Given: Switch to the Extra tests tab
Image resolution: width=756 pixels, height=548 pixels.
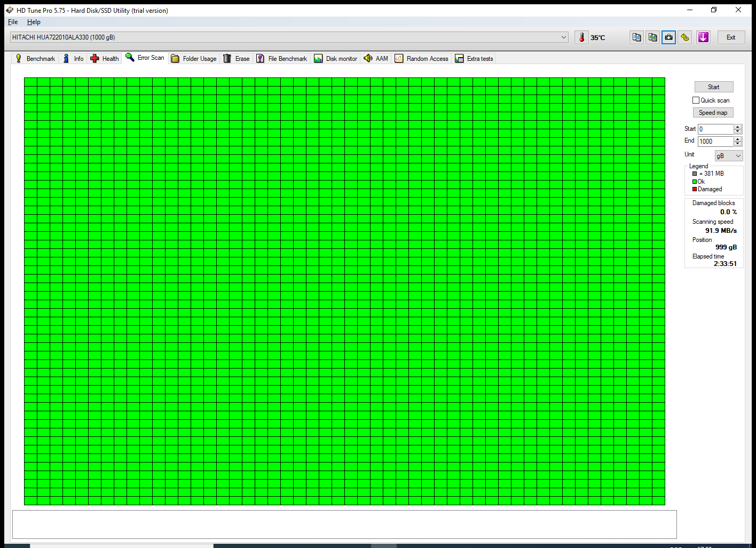Looking at the screenshot, I should (x=474, y=59).
